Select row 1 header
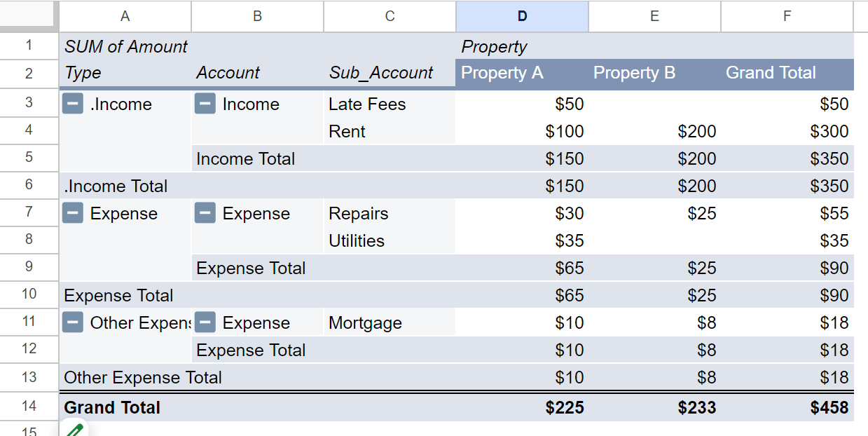Viewport: 868px width, 436px height. coord(29,46)
